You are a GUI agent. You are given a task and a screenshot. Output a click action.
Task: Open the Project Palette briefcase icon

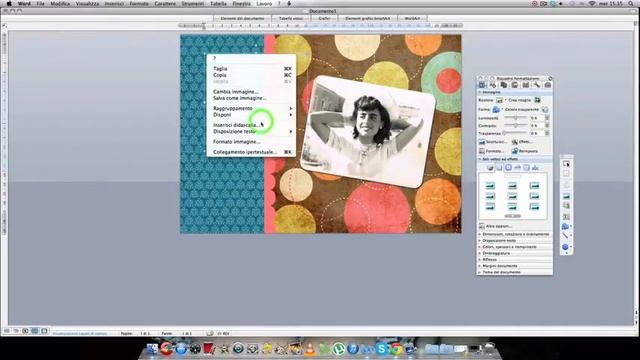(x=548, y=85)
